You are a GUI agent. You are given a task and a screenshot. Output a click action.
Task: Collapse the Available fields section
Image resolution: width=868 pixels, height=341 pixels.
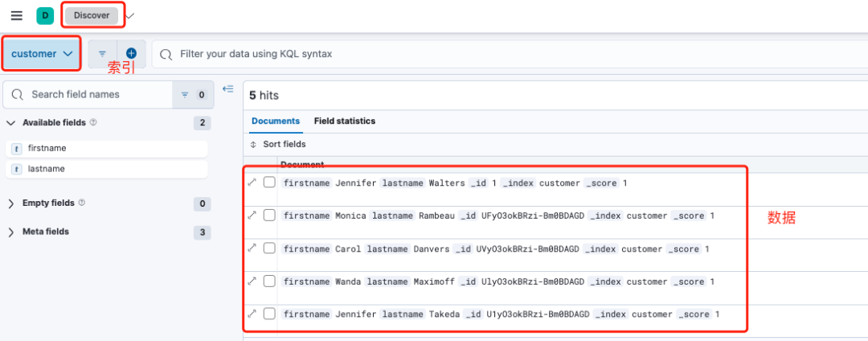click(x=11, y=123)
